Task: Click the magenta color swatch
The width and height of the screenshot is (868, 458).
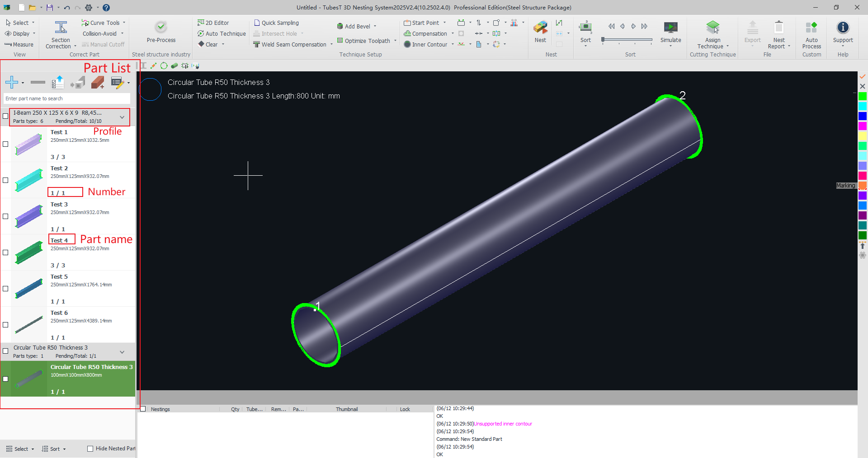Action: point(863,126)
